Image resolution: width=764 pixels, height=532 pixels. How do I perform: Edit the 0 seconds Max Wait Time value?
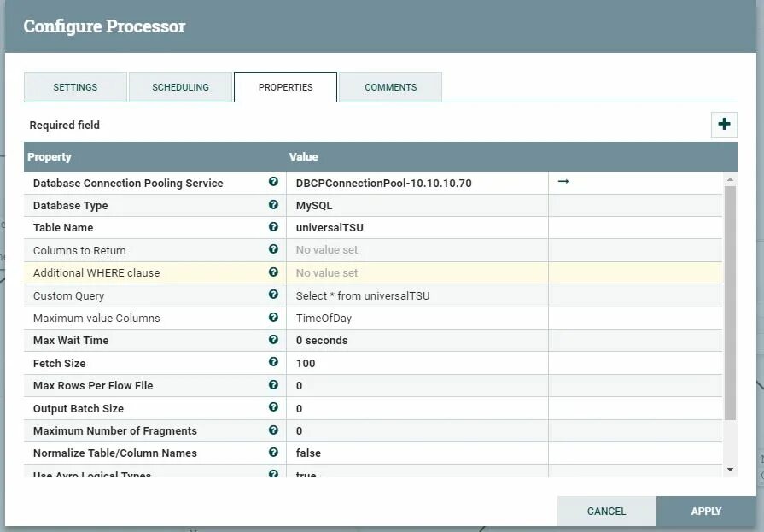pos(417,341)
